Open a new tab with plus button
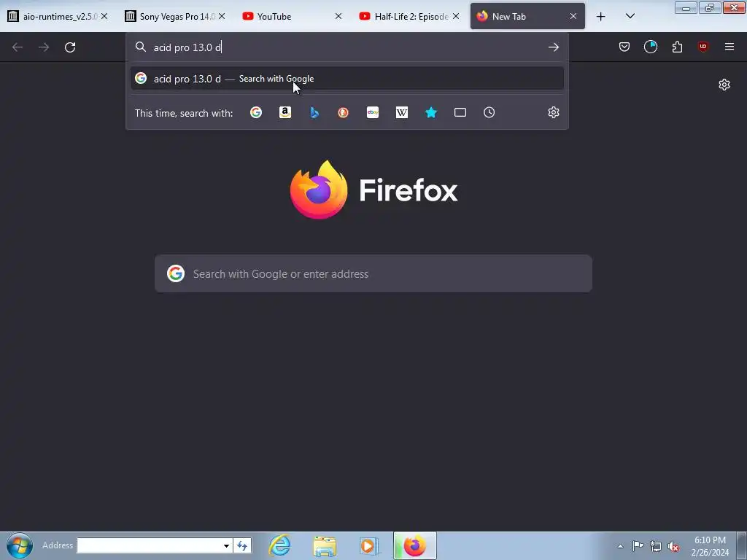Image resolution: width=747 pixels, height=560 pixels. click(601, 16)
